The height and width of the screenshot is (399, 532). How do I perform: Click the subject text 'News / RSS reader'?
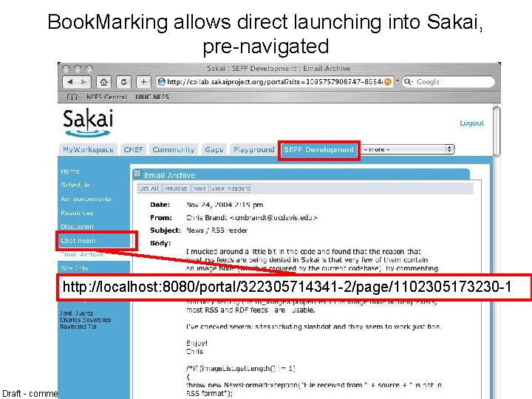tap(217, 231)
